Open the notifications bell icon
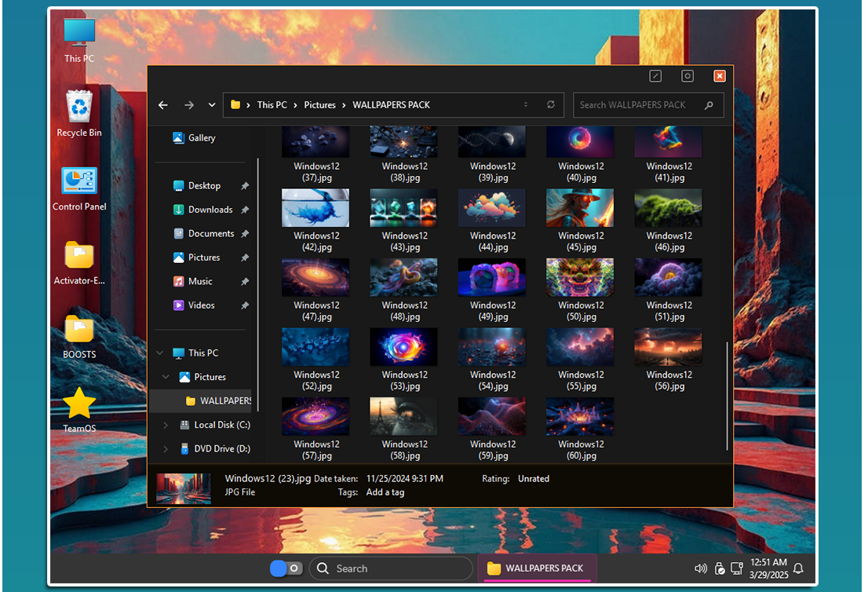The height and width of the screenshot is (592, 868). pos(799,568)
